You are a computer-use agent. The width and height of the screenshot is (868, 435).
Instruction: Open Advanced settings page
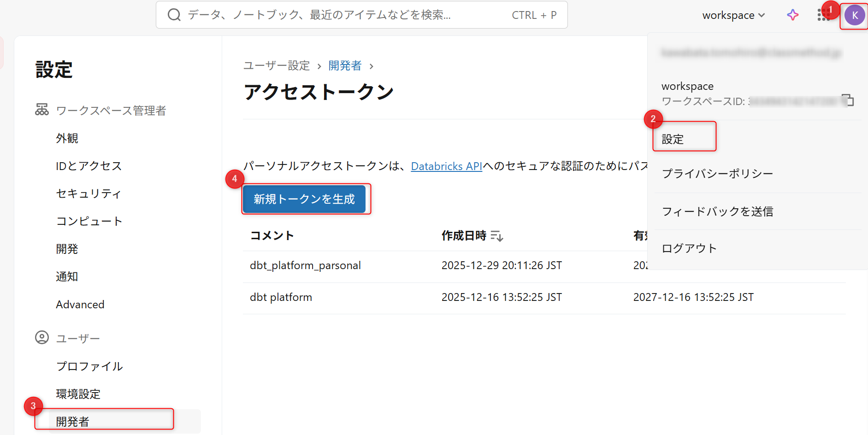80,305
